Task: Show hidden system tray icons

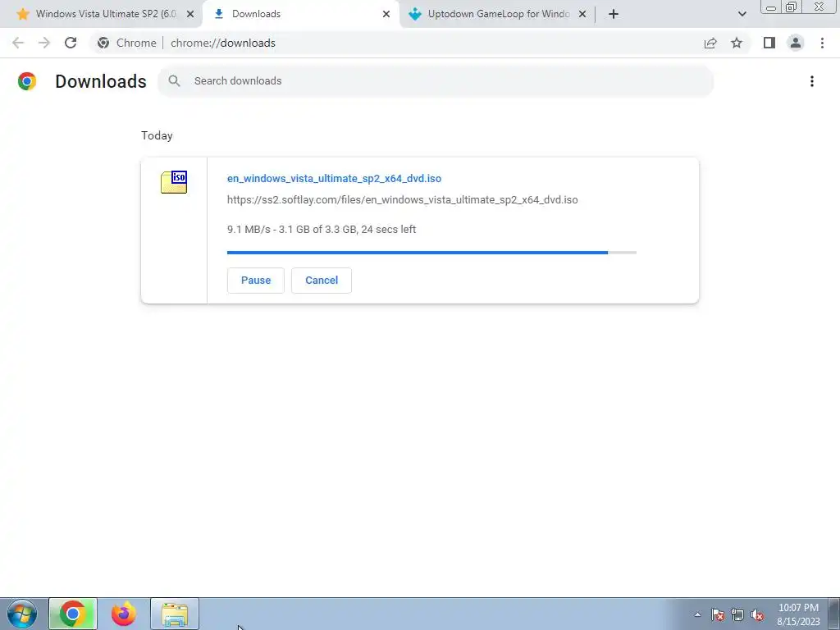Action: [x=697, y=614]
